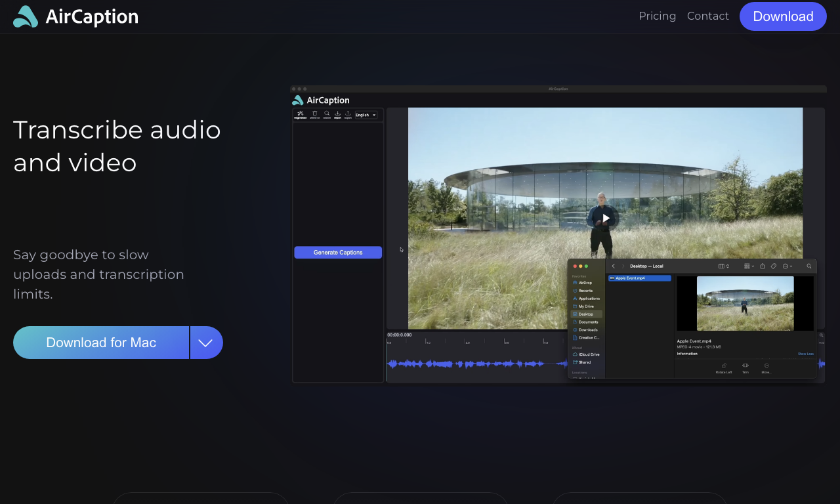Viewport: 840px width, 504px height.
Task: Click the 'Transcribe audio and video' headline
Action: pos(117,146)
